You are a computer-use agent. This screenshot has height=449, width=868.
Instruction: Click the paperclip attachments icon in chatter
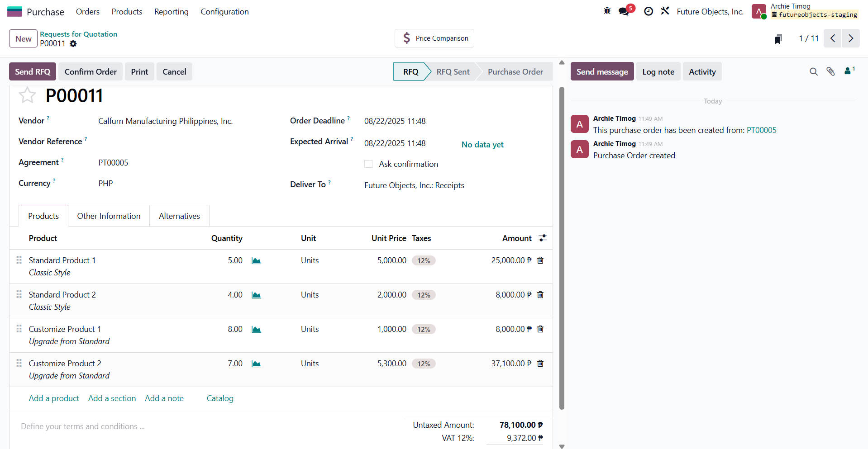tap(830, 71)
